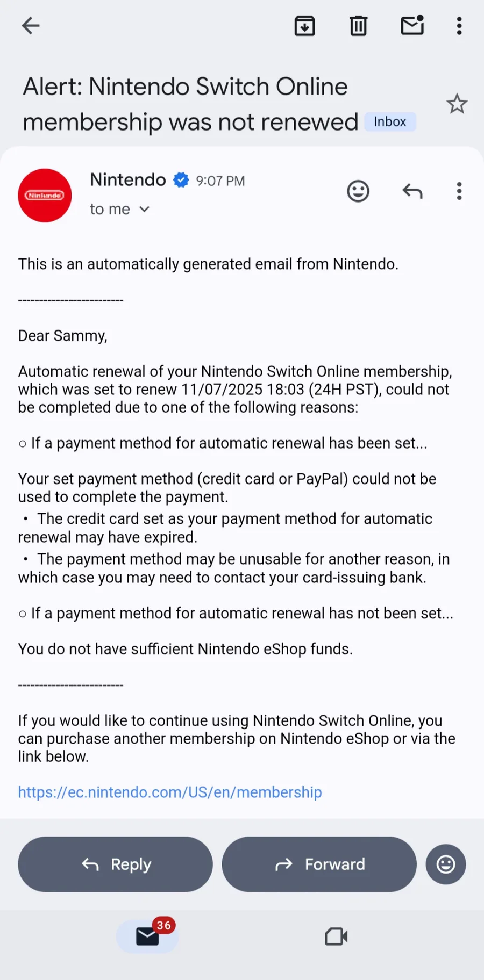Open the message options three-dot menu
This screenshot has width=484, height=980.
point(459,191)
